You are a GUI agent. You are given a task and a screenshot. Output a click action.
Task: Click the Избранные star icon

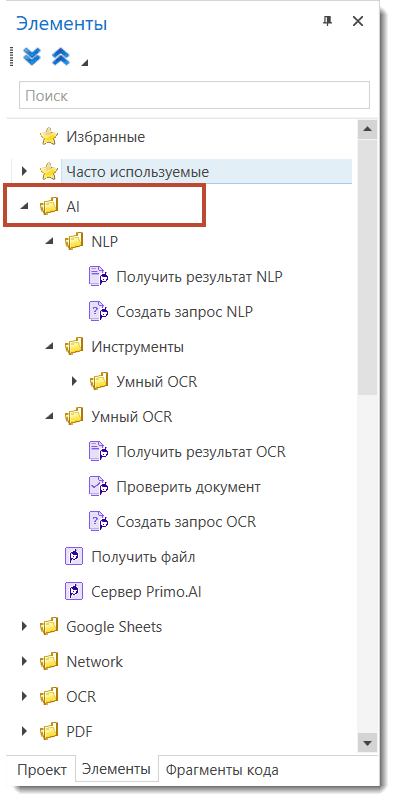49,137
